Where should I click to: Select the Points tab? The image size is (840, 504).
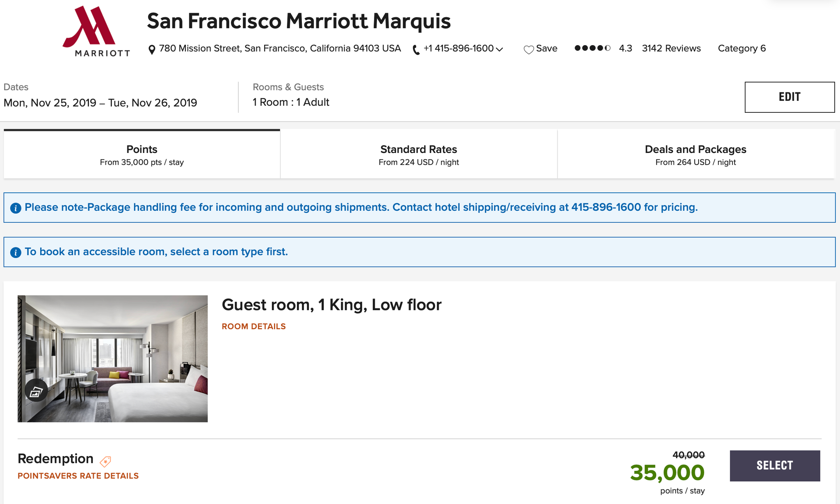click(142, 155)
